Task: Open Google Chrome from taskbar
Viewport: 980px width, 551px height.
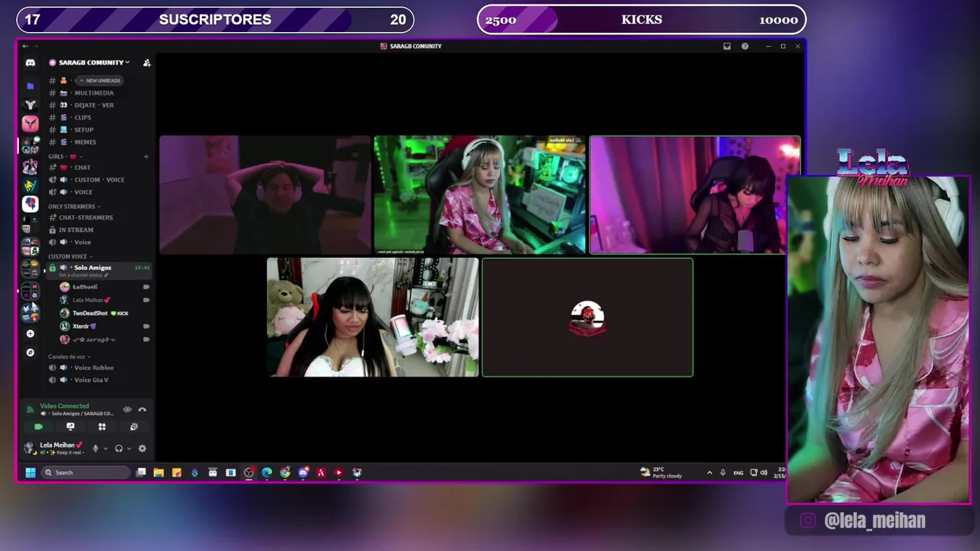Action: click(285, 472)
